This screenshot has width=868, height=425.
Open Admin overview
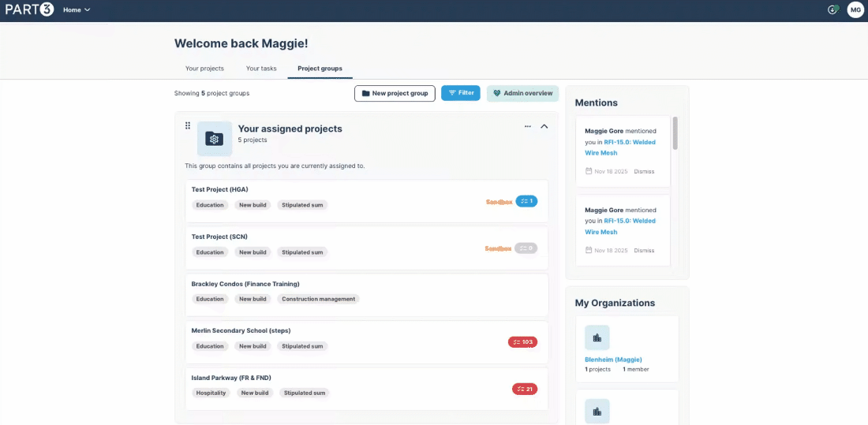pos(522,94)
